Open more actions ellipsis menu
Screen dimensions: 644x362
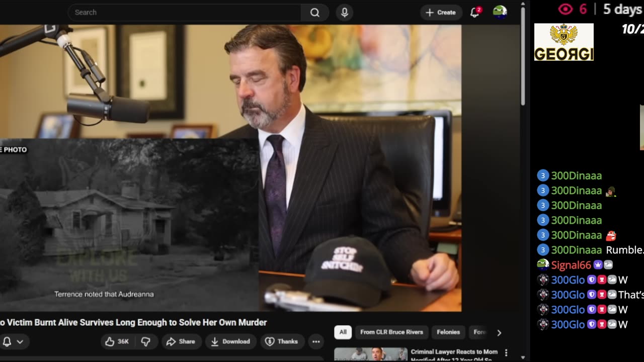(x=316, y=341)
